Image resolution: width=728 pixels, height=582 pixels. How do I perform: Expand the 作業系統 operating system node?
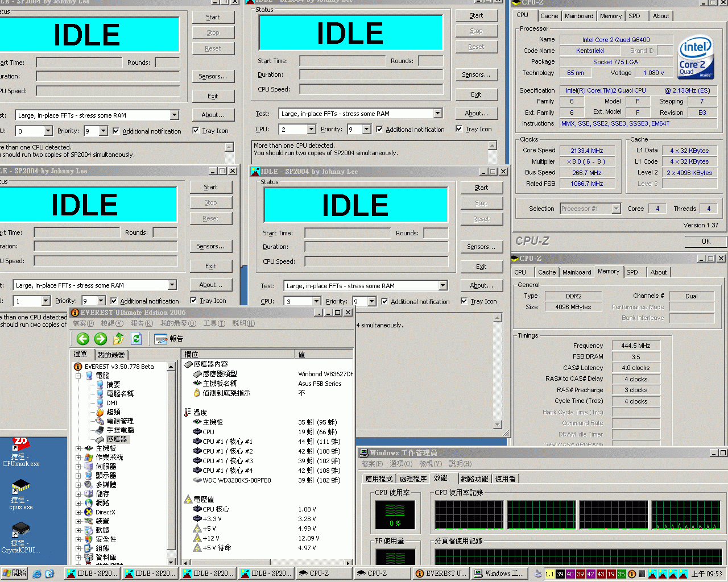[x=78, y=458]
